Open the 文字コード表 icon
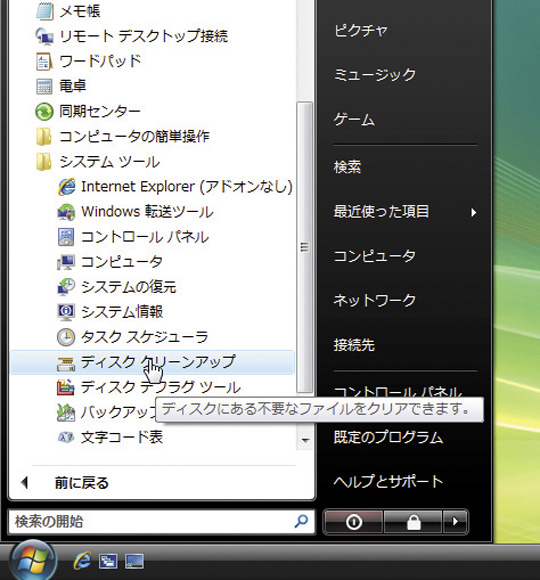Viewport: 540px width, 580px height. tap(67, 437)
